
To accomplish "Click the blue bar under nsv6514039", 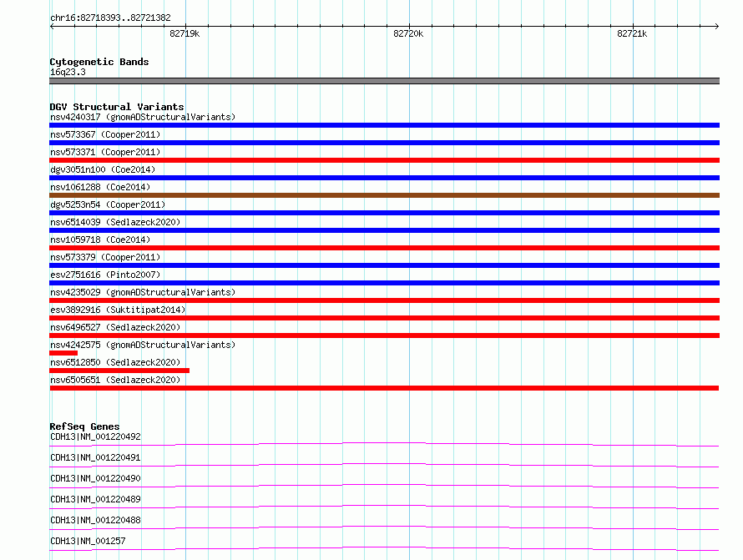I will coord(384,230).
